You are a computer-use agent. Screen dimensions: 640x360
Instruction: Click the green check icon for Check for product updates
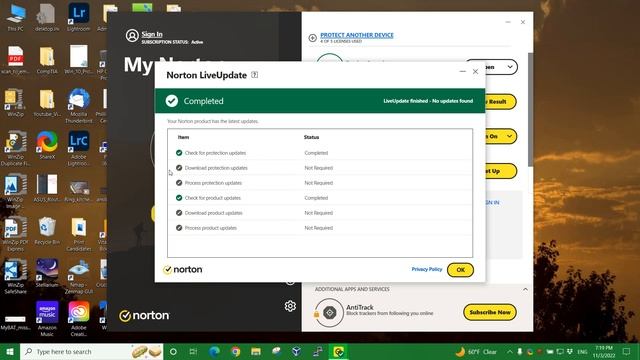pyautogui.click(x=179, y=198)
